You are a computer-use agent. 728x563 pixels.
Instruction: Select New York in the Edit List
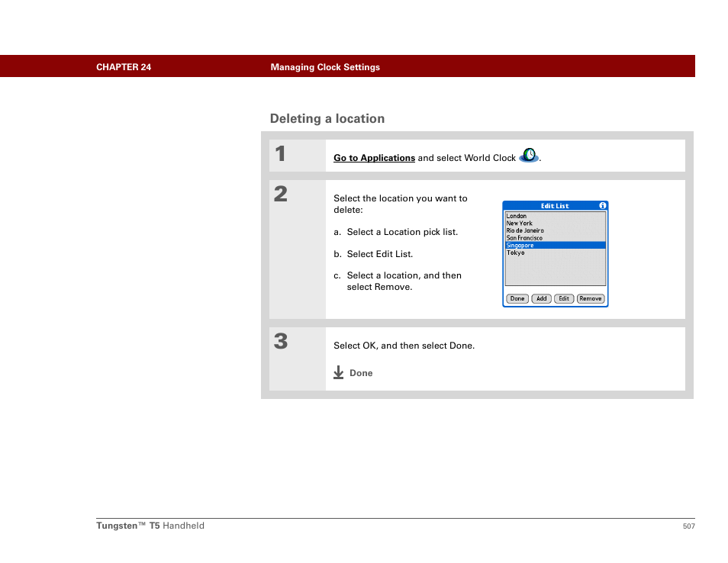pyautogui.click(x=556, y=224)
